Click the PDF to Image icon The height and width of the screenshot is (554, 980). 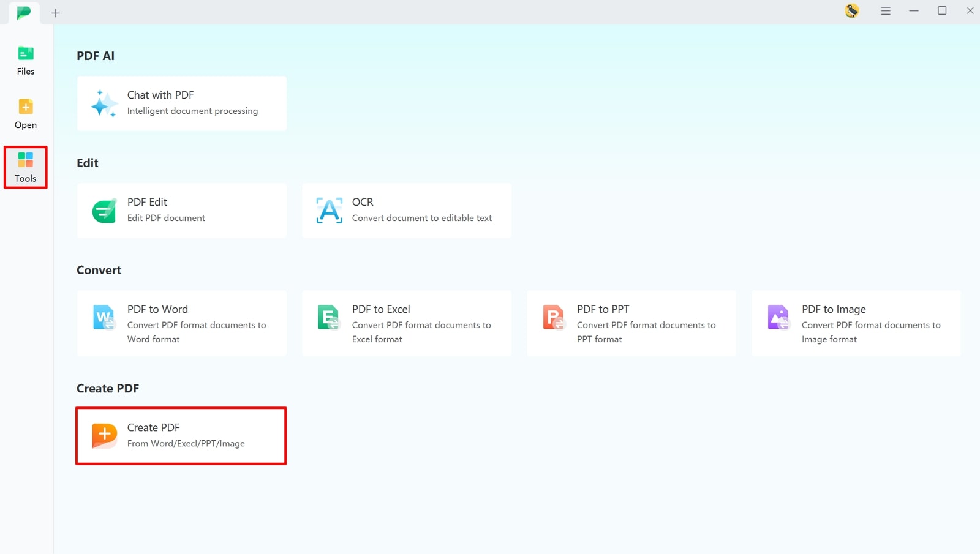[778, 317]
